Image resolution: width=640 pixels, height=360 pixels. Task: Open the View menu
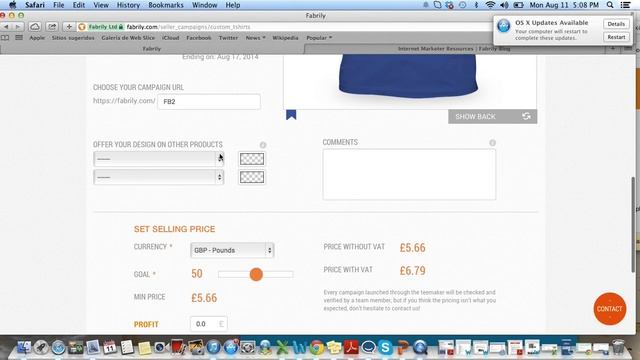pyautogui.click(x=101, y=5)
